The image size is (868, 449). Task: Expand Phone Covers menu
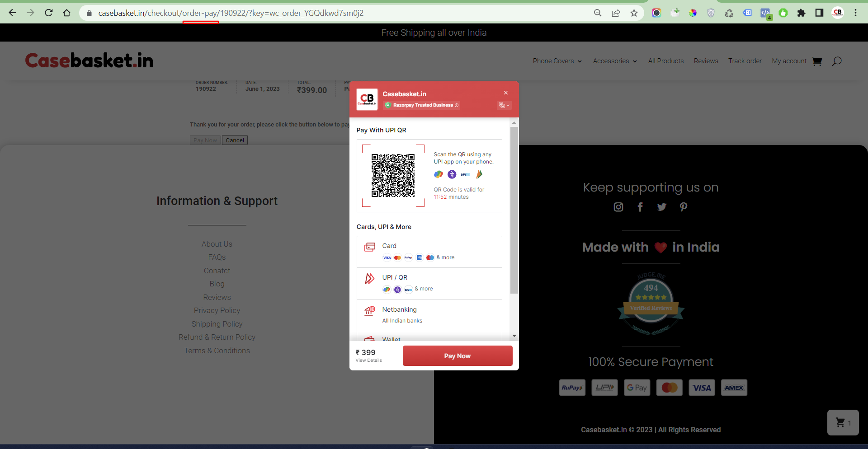point(557,61)
